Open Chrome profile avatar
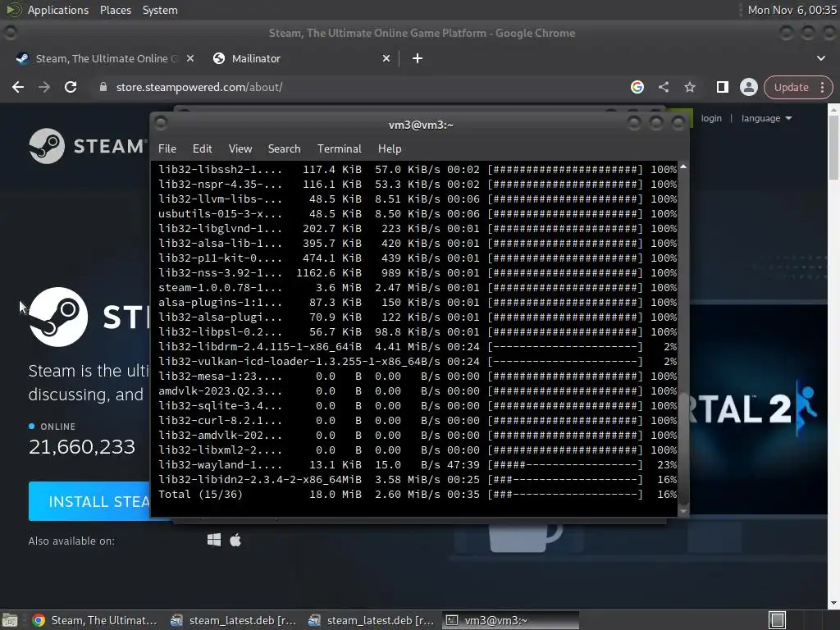This screenshot has height=630, width=840. (748, 87)
